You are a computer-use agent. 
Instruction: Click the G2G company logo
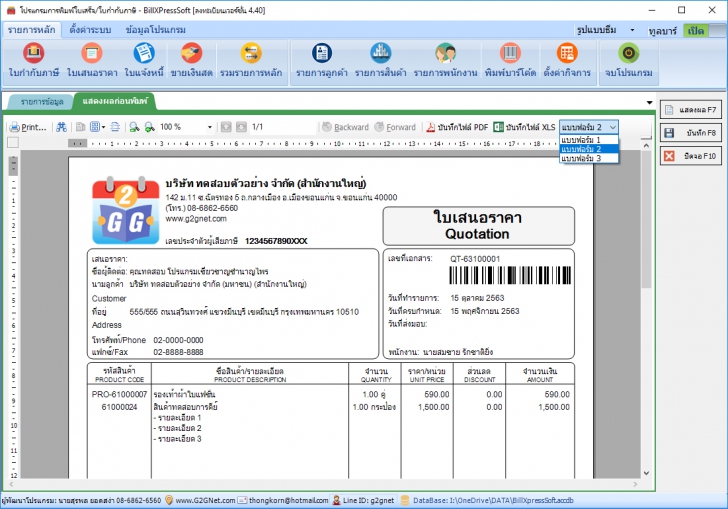[x=125, y=210]
